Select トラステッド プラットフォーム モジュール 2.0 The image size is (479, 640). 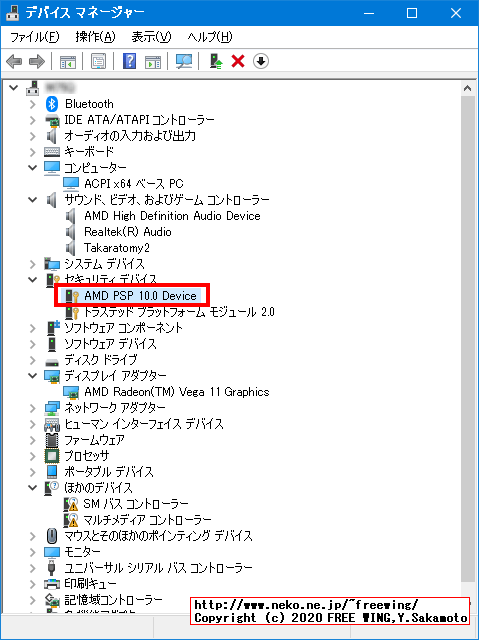(179, 312)
